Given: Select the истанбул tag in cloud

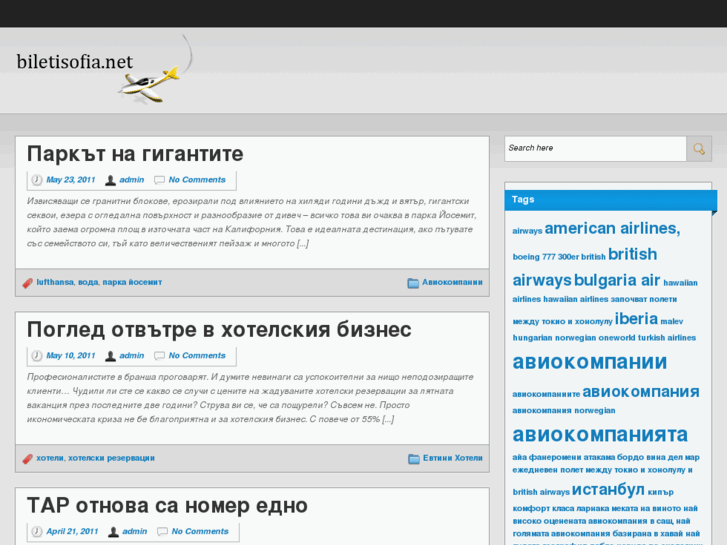Looking at the screenshot, I should (x=608, y=489).
